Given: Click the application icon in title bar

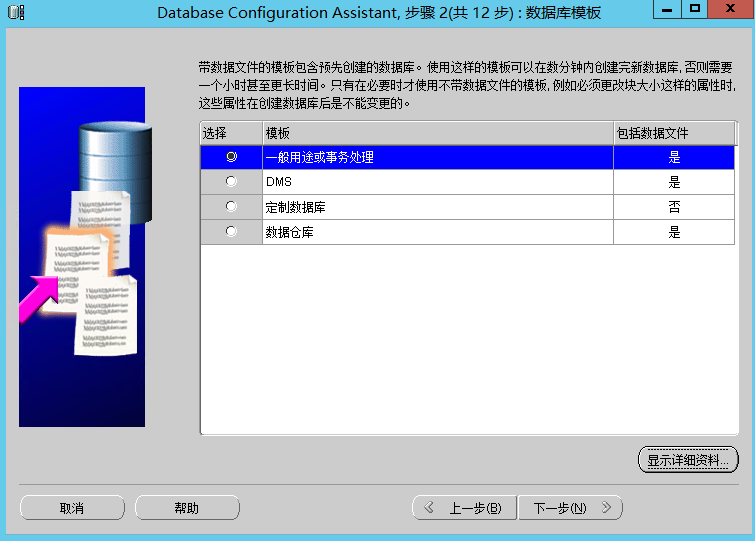Looking at the screenshot, I should pos(14,12).
